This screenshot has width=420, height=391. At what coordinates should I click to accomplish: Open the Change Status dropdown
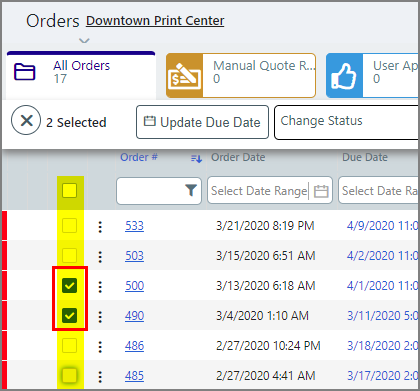pyautogui.click(x=346, y=122)
